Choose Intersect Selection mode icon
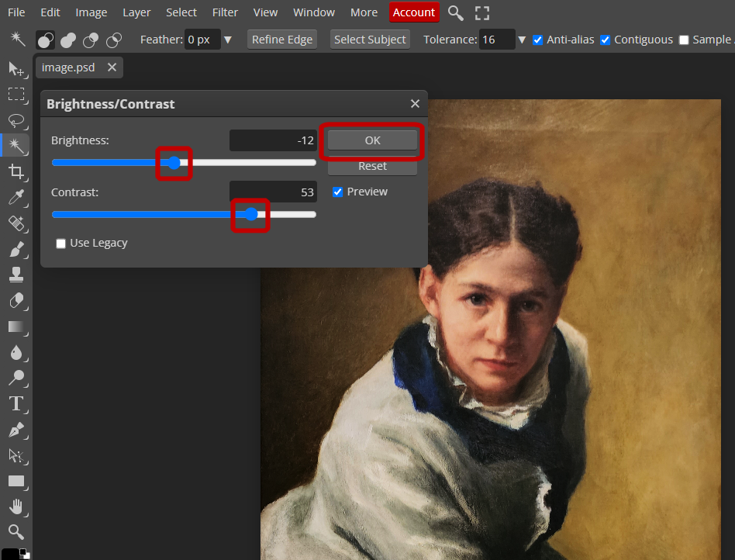 [x=114, y=40]
